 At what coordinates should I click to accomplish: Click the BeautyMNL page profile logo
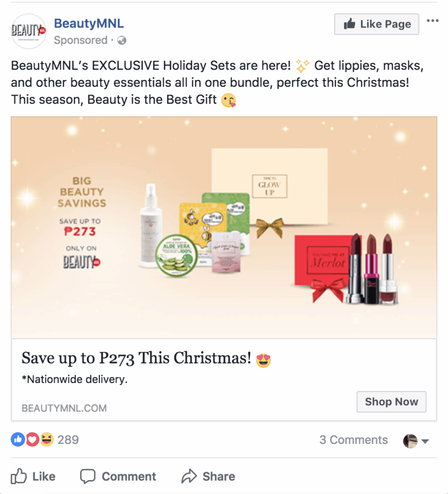28,31
